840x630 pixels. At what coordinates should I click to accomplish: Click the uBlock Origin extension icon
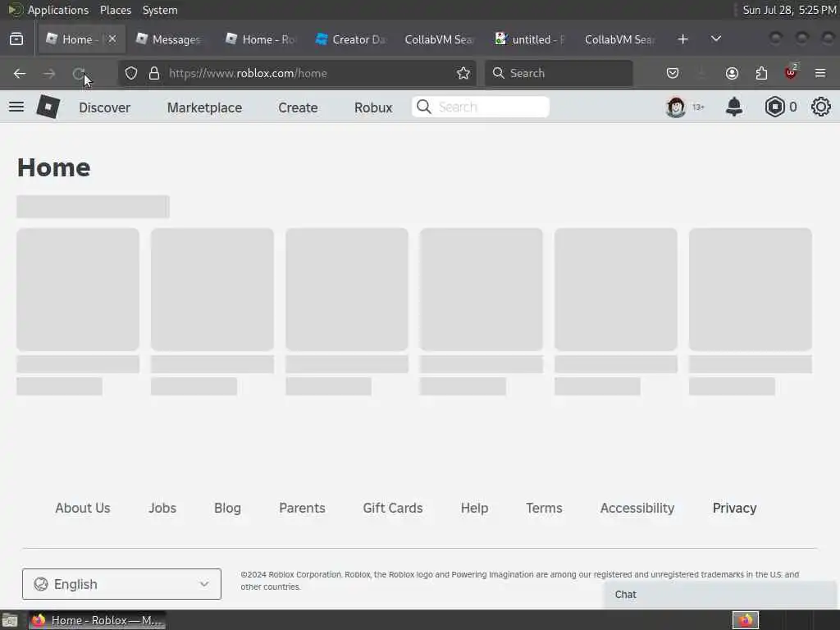[x=791, y=73]
